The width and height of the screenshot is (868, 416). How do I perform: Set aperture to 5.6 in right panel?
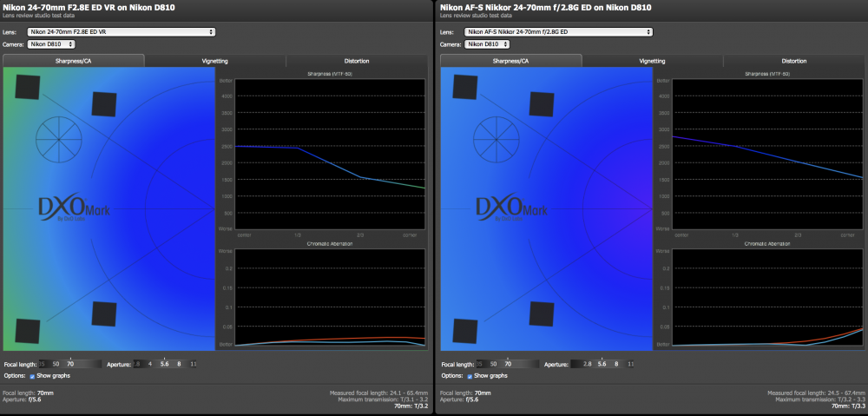(602, 365)
